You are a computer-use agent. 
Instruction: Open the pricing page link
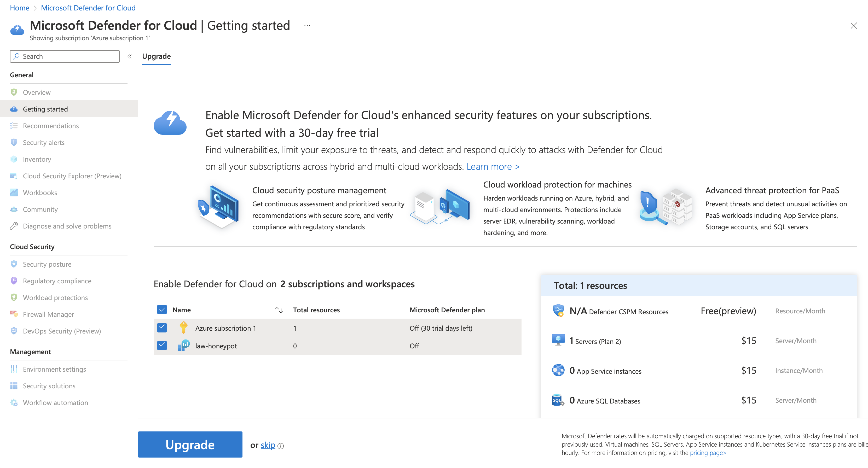click(708, 453)
